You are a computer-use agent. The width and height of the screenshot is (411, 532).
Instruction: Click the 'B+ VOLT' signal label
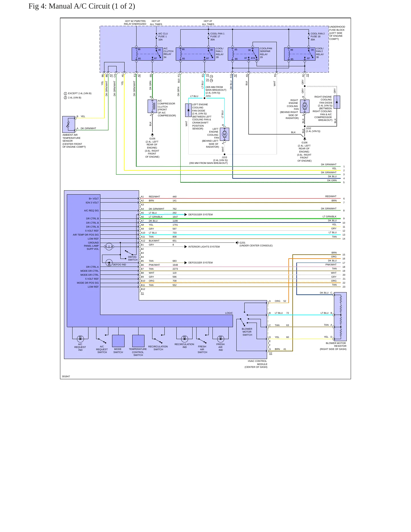[x=94, y=199]
